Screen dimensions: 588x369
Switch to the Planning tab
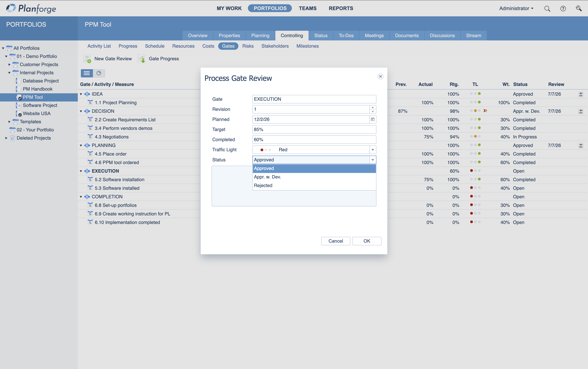(x=260, y=36)
